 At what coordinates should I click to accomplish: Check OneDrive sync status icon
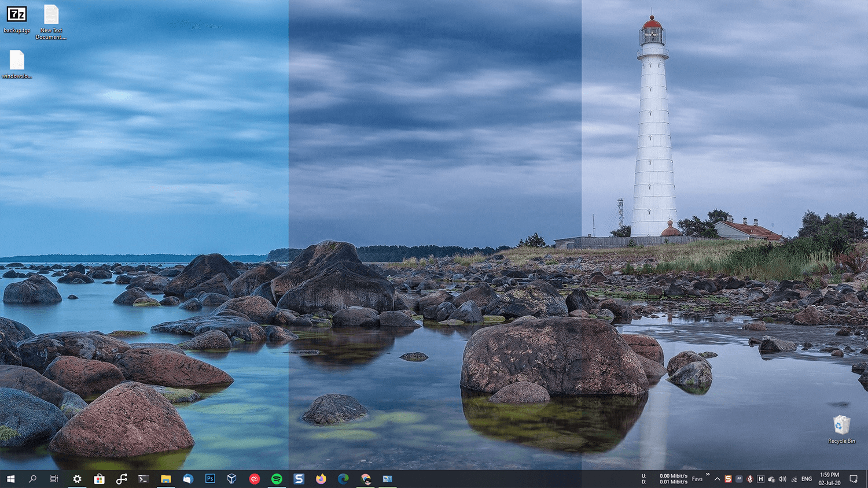click(x=770, y=479)
